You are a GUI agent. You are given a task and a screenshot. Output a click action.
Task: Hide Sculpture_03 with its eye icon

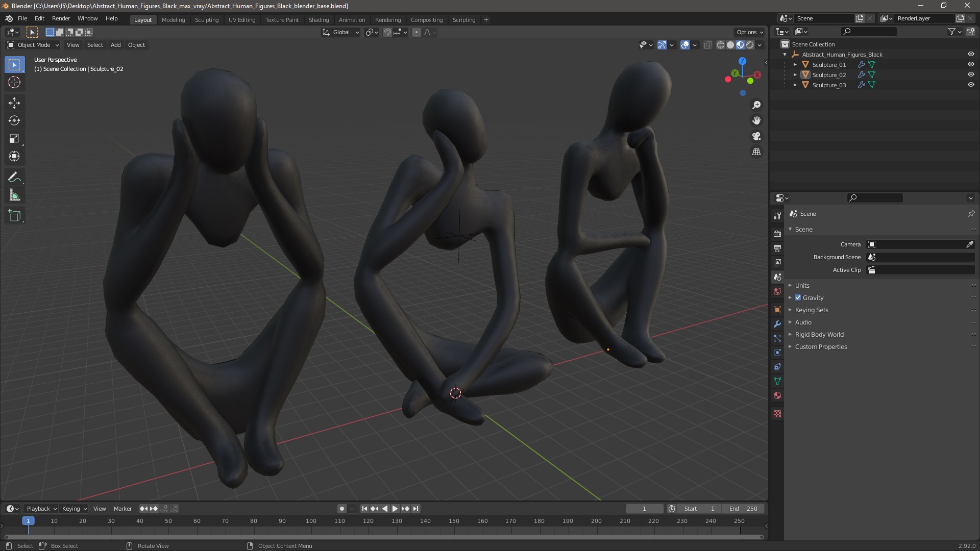[971, 85]
